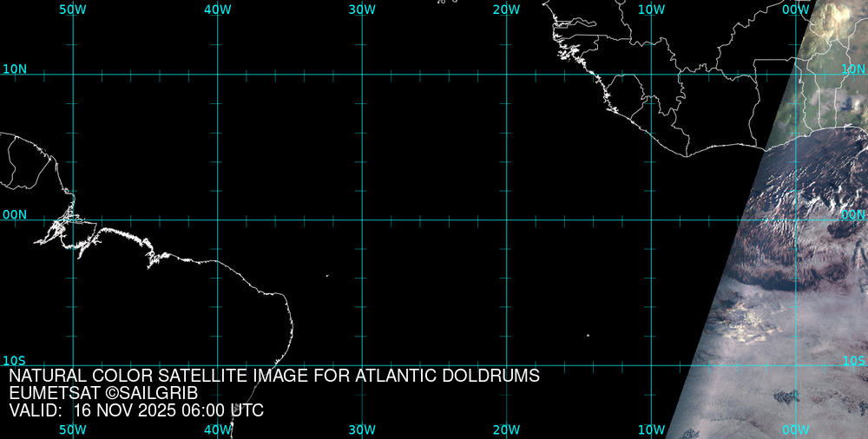Click the 40W label along the top edge

[218, 10]
